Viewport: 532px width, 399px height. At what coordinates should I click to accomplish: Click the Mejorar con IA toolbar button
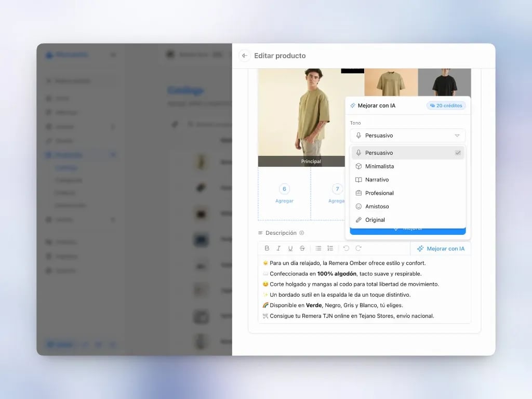441,249
